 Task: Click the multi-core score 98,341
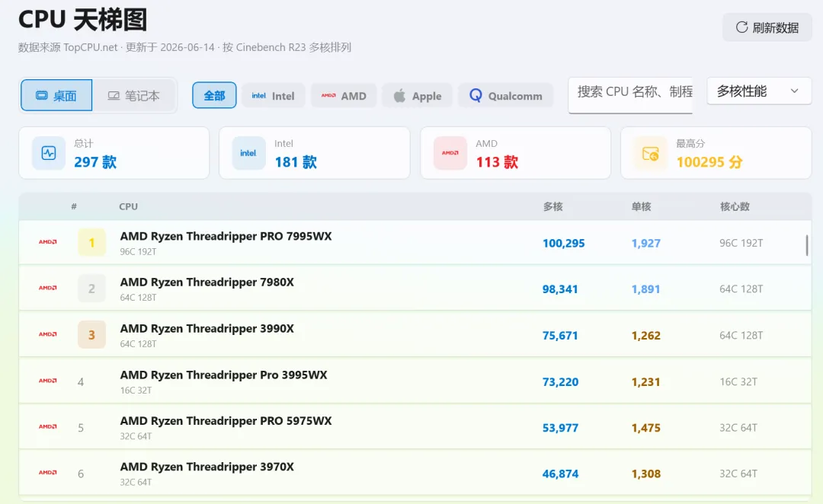pyautogui.click(x=560, y=289)
